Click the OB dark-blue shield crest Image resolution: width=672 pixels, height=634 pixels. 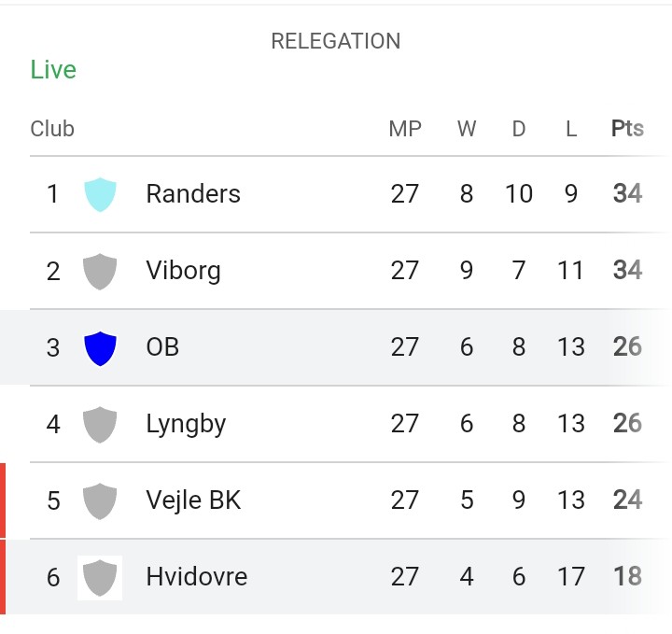tap(100, 348)
